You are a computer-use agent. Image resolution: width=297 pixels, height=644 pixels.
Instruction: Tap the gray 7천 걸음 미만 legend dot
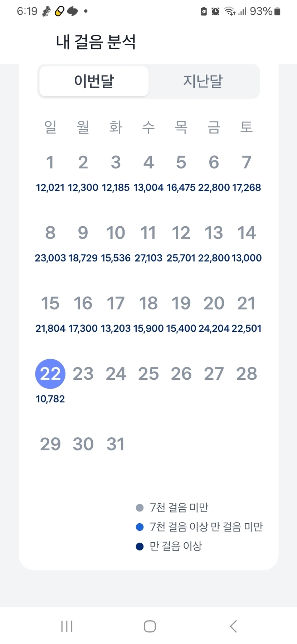click(x=140, y=508)
